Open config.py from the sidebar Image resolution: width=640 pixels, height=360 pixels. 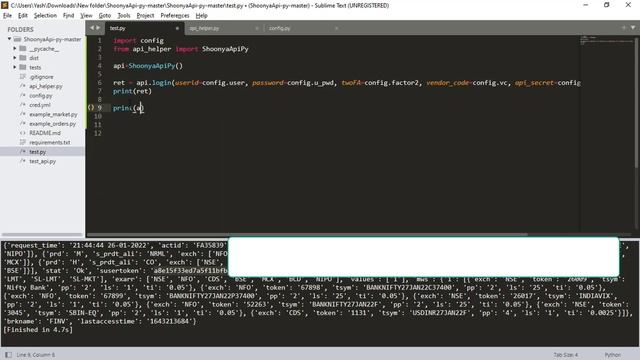pos(41,96)
